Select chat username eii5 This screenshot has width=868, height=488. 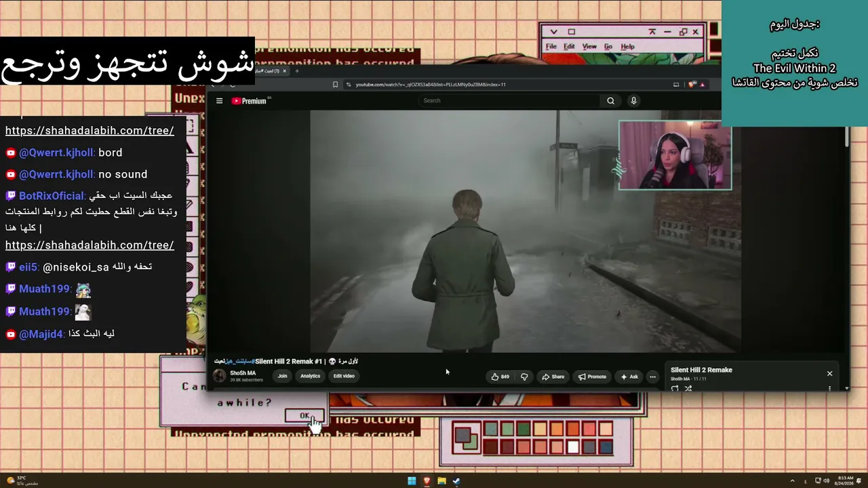28,267
